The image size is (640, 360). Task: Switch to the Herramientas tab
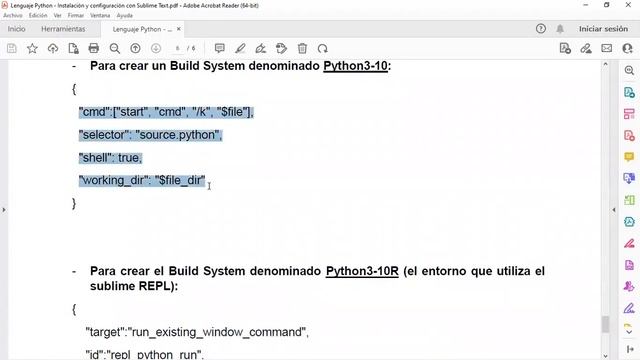click(63, 29)
